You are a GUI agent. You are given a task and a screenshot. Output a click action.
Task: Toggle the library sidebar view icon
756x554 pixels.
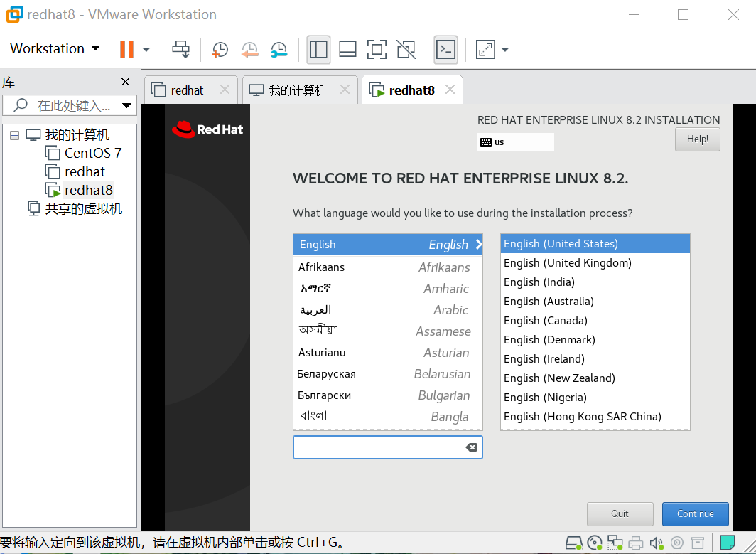coord(318,49)
